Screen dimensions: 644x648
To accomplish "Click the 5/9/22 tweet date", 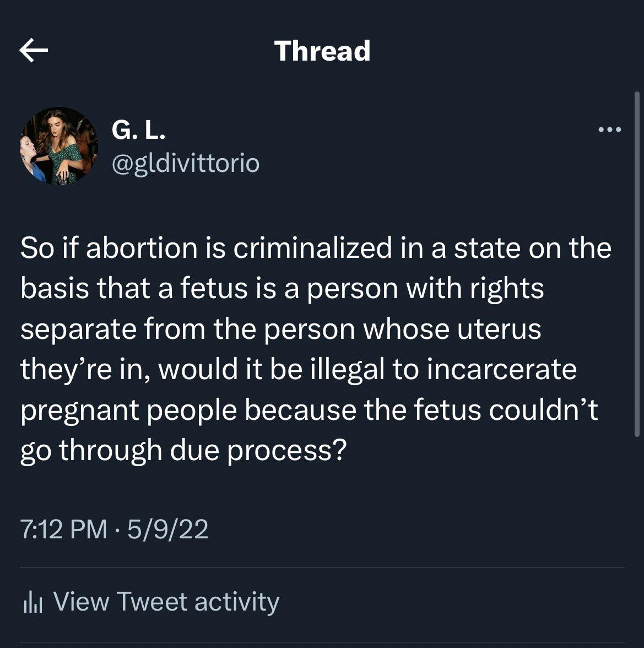I will pos(167,529).
